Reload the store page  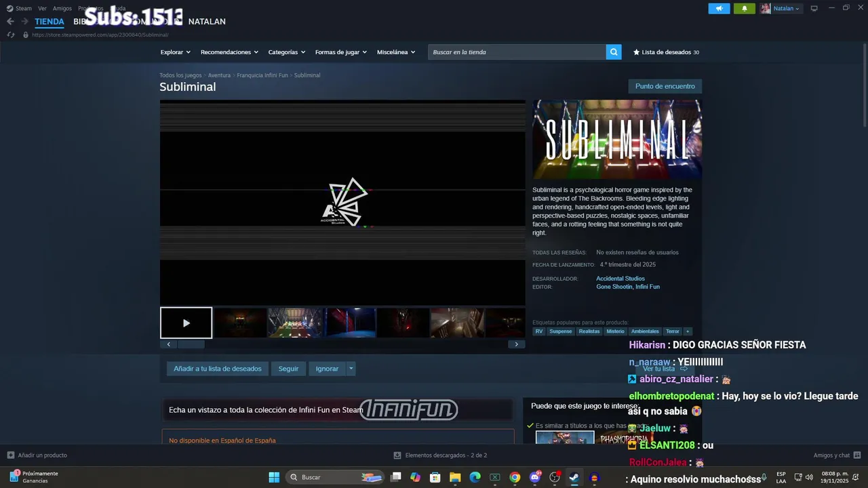10,35
